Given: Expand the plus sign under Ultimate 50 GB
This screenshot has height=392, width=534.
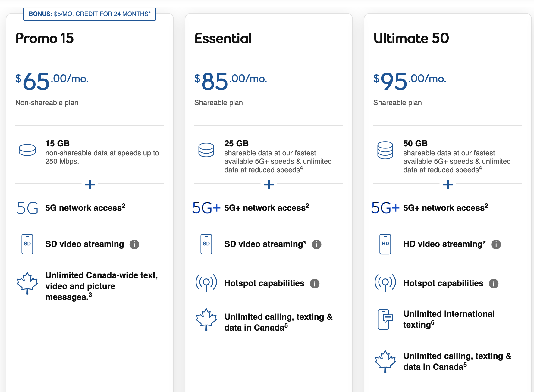Looking at the screenshot, I should [448, 185].
